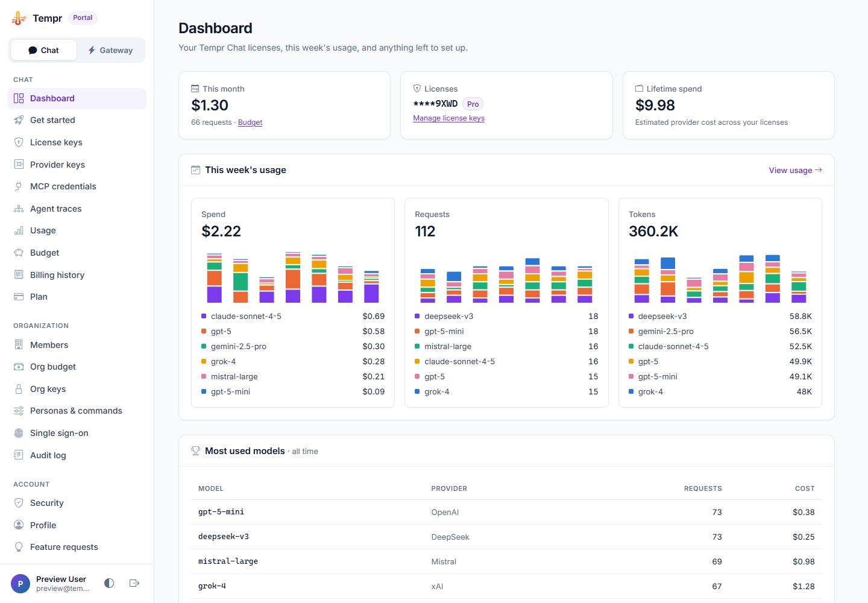The height and width of the screenshot is (603, 868).
Task: Click the trophy icon by Most used models
Action: click(x=195, y=451)
